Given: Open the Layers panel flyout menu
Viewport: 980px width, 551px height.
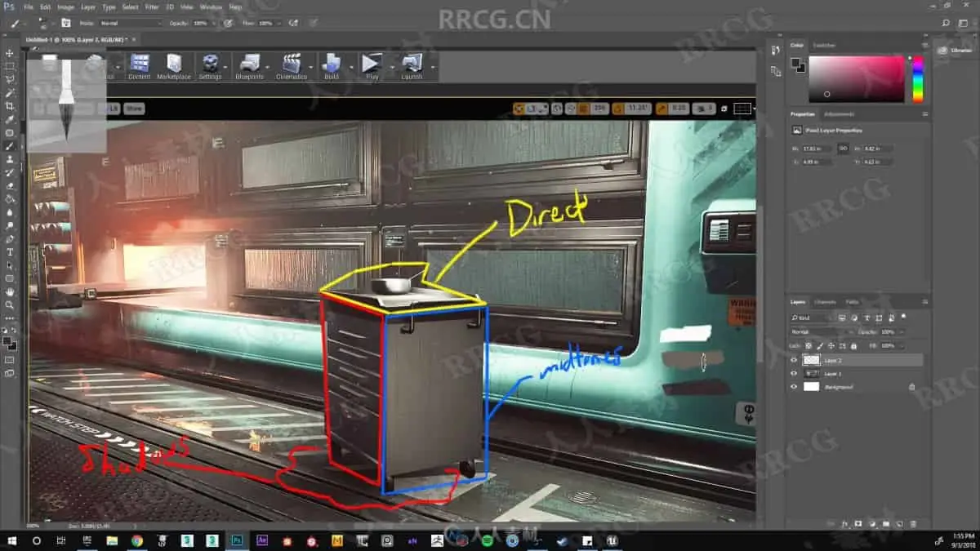Looking at the screenshot, I should [924, 302].
